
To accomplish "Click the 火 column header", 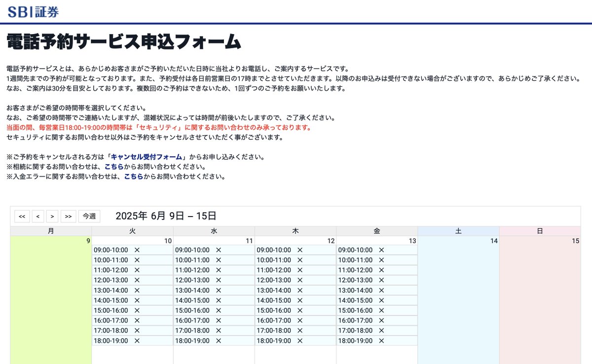I will click(x=132, y=231).
